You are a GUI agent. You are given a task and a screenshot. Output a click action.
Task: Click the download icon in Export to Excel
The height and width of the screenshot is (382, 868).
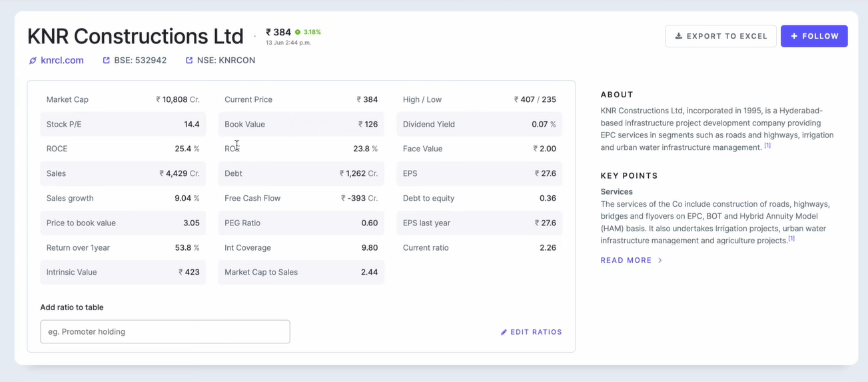679,36
